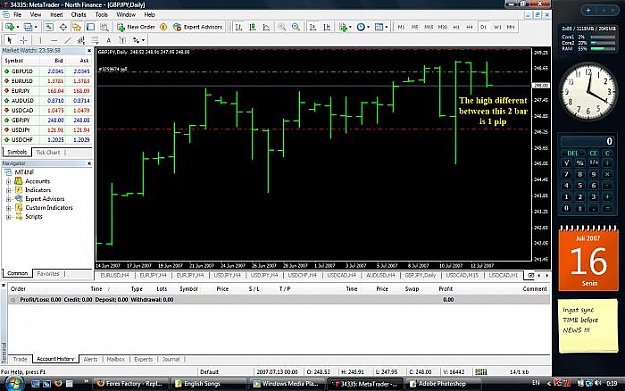Viewport: 625px width, 391px height.
Task: Click the Zoom Out magnifier
Action: pos(296,27)
